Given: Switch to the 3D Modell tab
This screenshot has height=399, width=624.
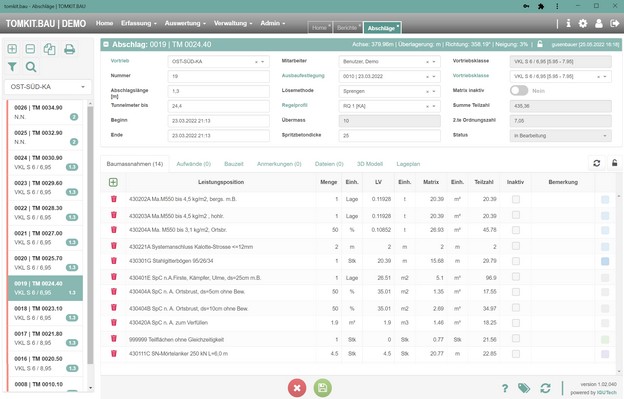Looking at the screenshot, I should (370, 164).
